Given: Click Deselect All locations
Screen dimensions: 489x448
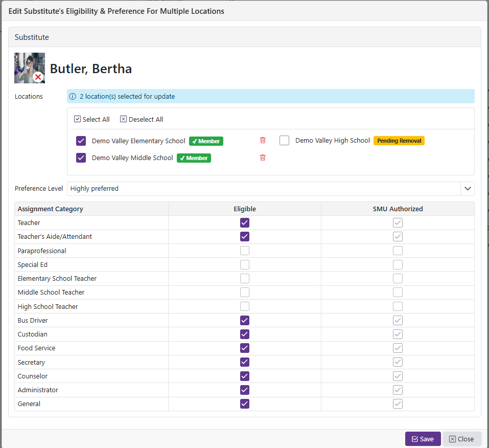Looking at the screenshot, I should point(142,119).
